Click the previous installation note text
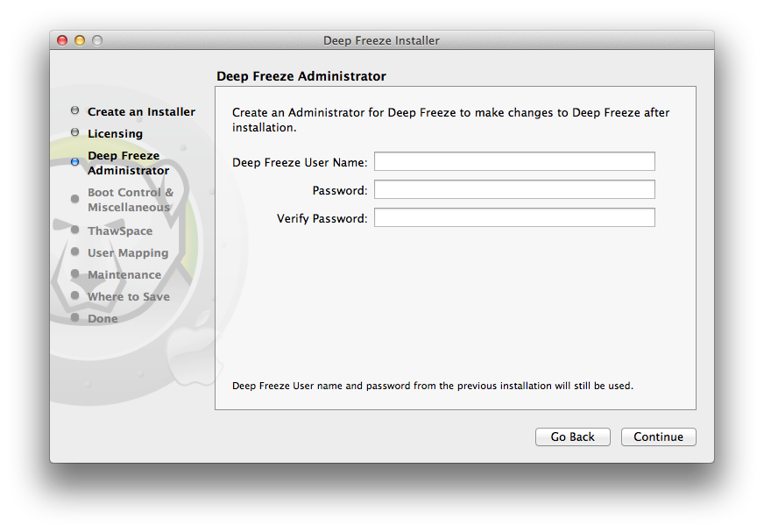764x532 pixels. (x=433, y=386)
